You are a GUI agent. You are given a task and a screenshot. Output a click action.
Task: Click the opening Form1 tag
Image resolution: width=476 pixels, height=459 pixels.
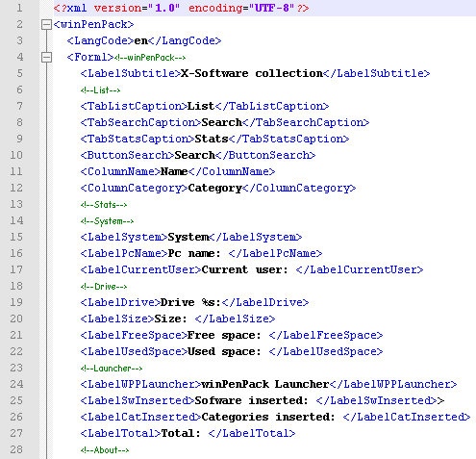(90, 57)
